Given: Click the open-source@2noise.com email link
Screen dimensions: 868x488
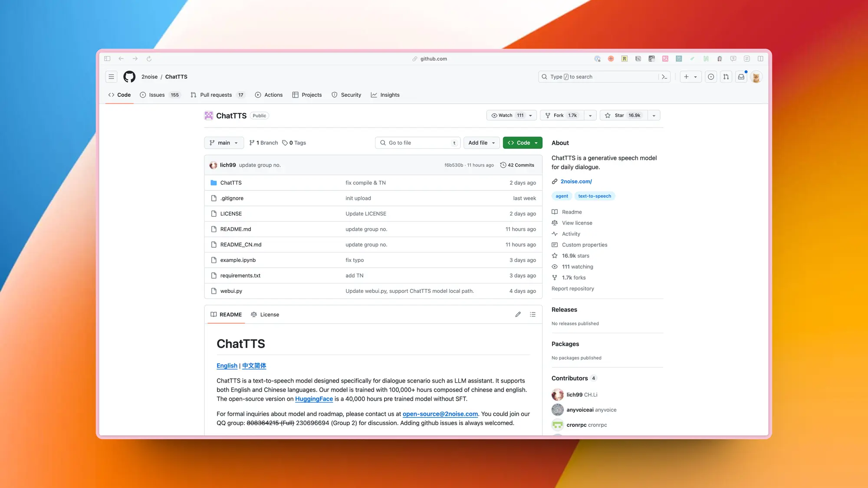Looking at the screenshot, I should [x=440, y=414].
